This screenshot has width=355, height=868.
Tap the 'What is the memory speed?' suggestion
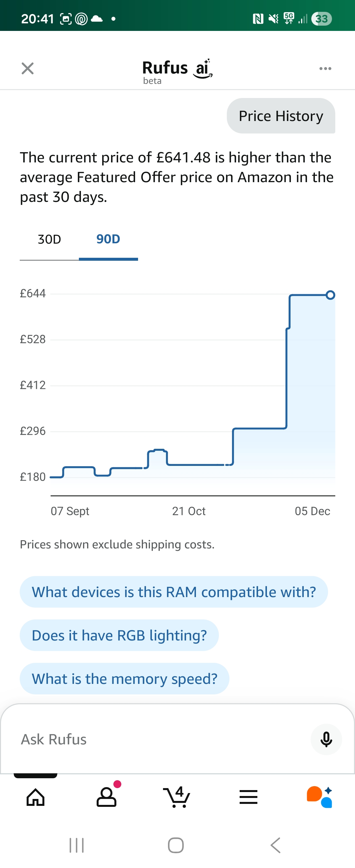tap(125, 679)
